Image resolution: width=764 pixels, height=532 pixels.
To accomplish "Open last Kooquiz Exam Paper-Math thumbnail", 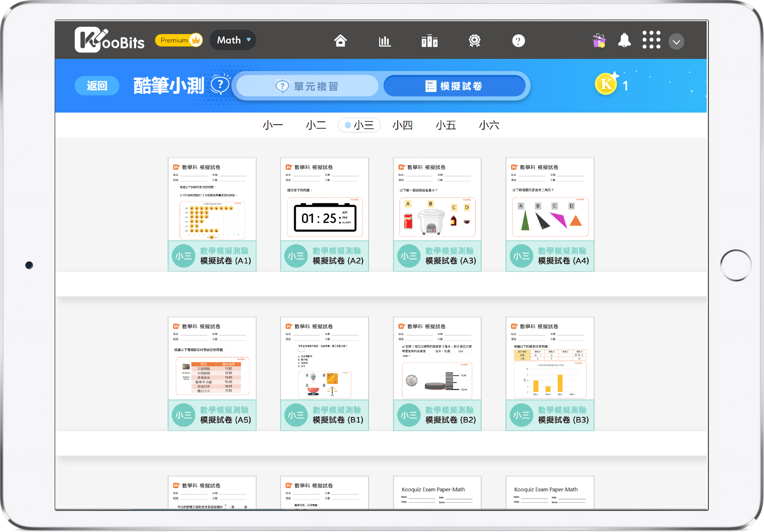I will point(550,493).
